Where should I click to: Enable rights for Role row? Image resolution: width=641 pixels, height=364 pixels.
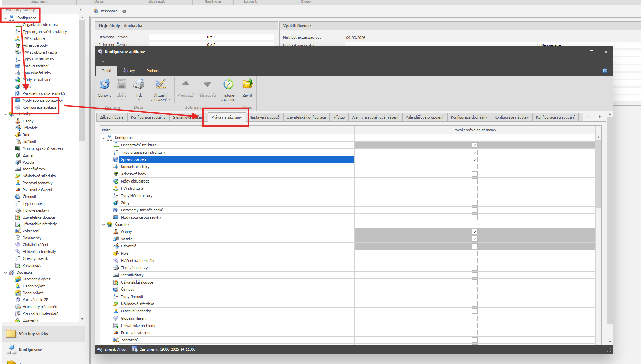[x=475, y=253]
